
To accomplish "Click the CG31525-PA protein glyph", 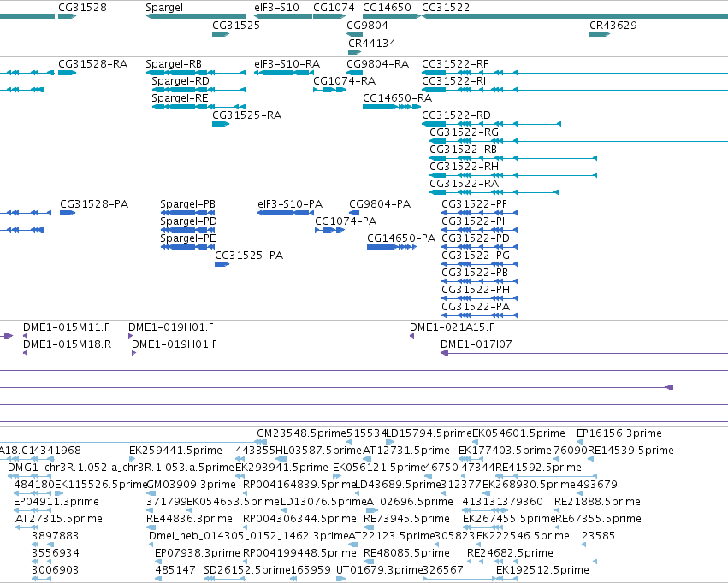I will coord(222,264).
